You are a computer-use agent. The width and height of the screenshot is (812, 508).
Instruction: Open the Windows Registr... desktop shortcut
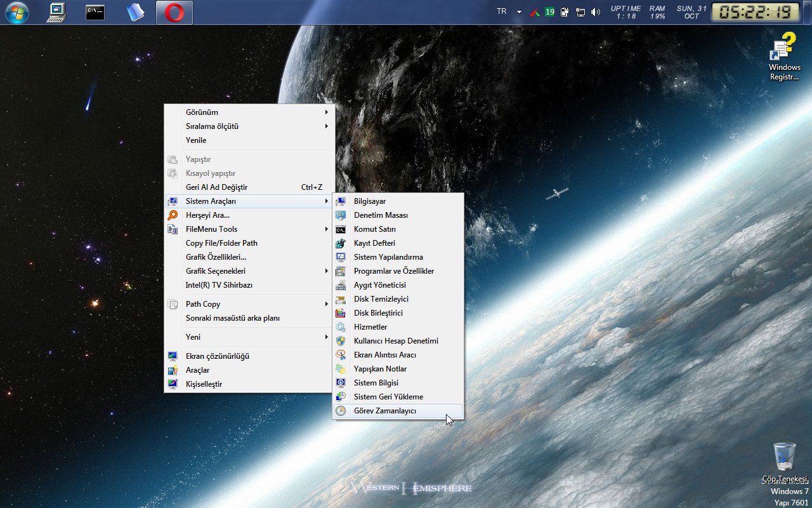(x=785, y=57)
